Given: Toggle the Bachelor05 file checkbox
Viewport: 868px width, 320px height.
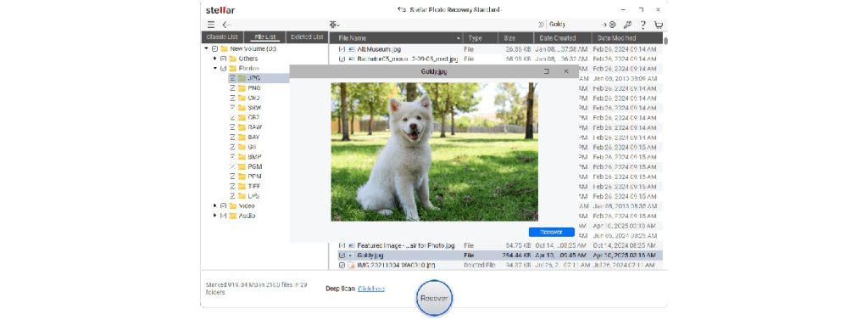Looking at the screenshot, I should tap(342, 59).
